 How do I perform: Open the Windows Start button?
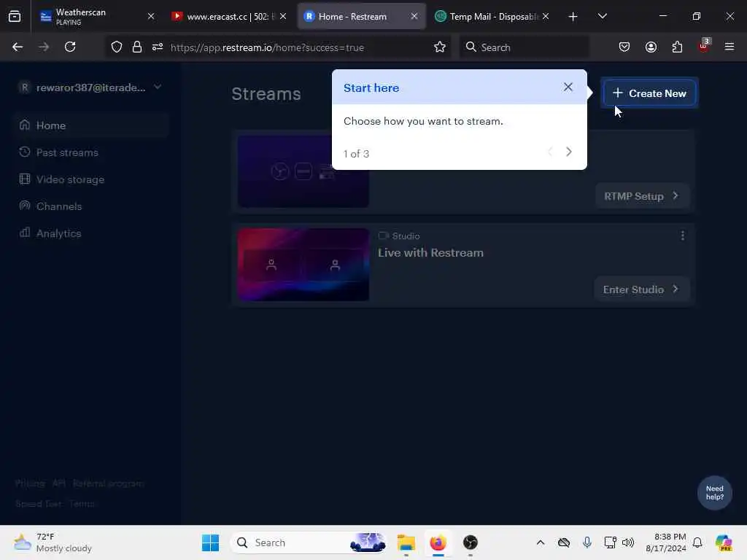click(210, 542)
